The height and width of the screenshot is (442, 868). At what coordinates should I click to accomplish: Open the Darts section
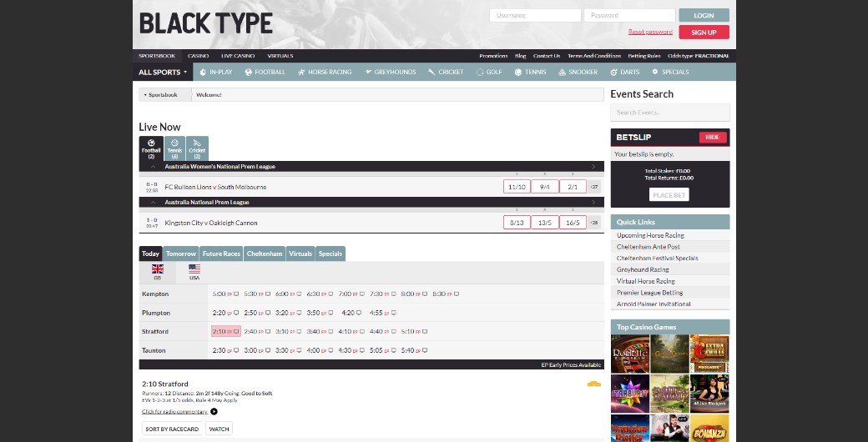[x=625, y=72]
